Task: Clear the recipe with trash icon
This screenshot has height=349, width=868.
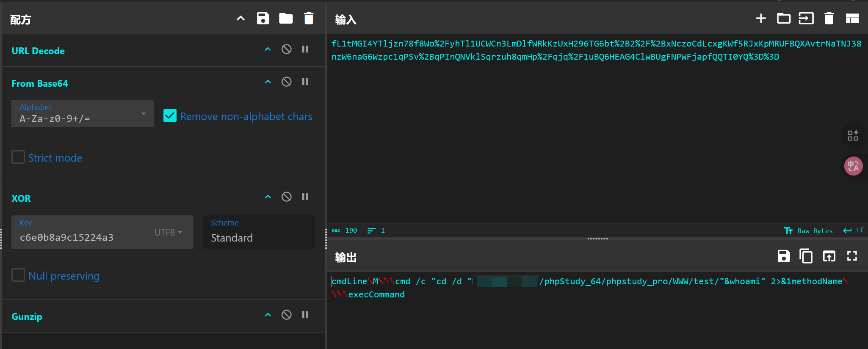Action: click(x=309, y=19)
